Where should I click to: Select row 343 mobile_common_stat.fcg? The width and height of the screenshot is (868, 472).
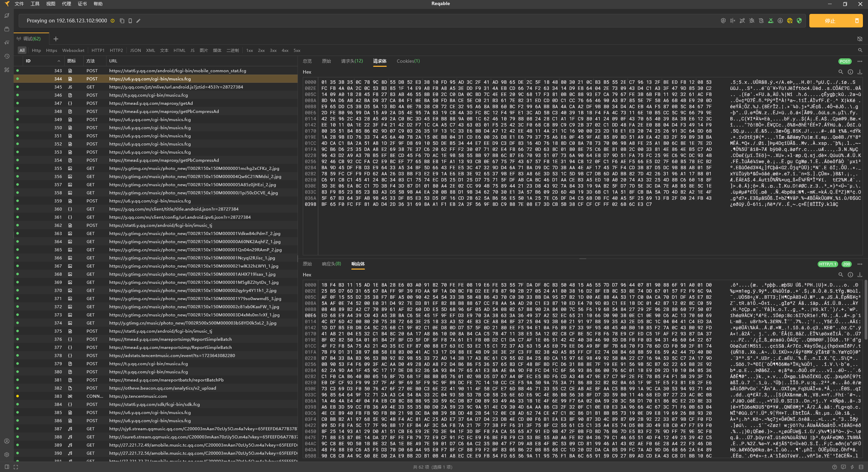[156, 71]
